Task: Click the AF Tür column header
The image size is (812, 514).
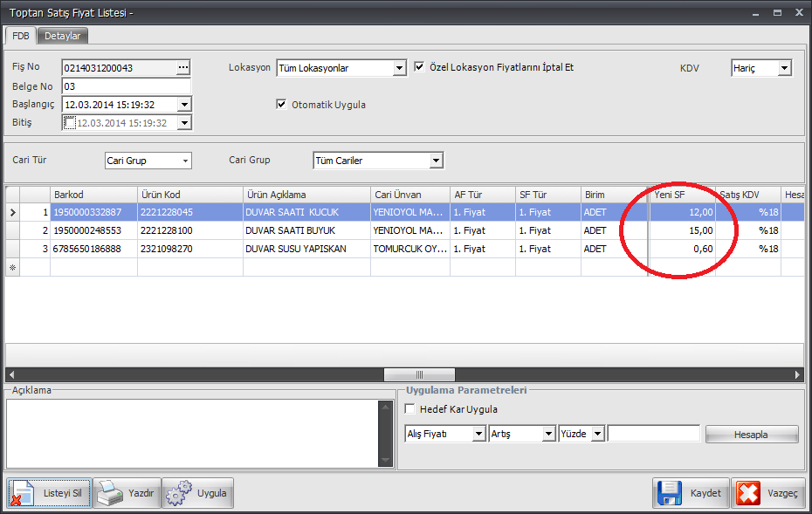Action: 483,195
